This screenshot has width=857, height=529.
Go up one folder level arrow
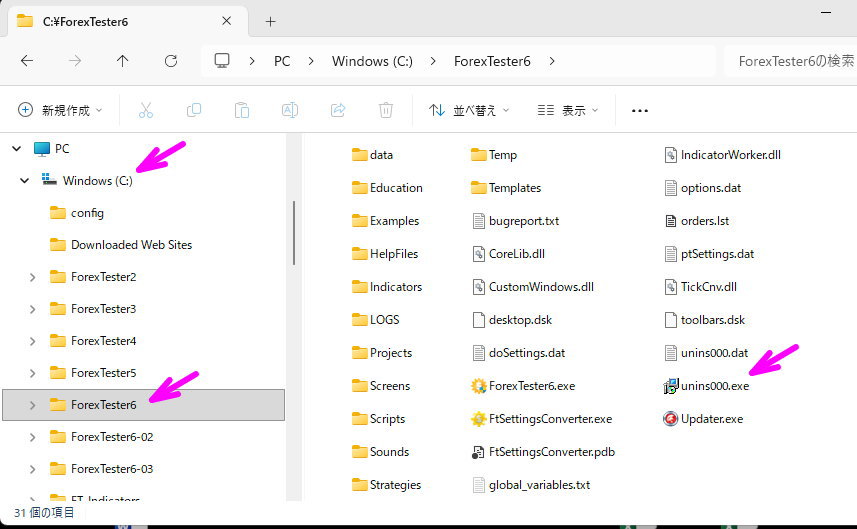pyautogui.click(x=122, y=61)
